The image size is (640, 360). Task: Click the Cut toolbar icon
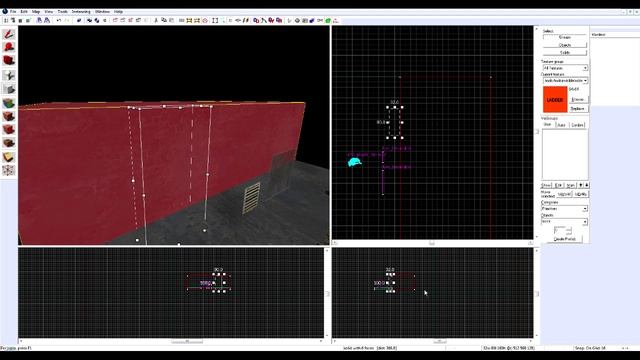pos(156,20)
